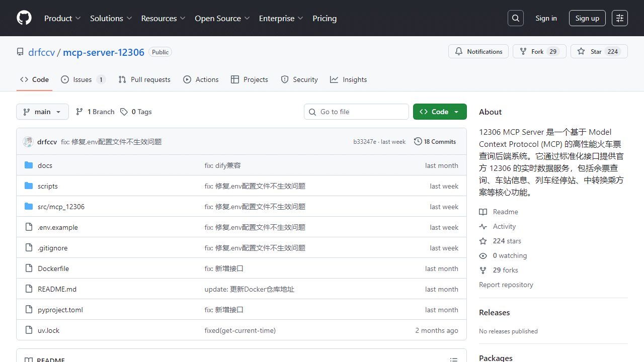Click the book icon beside Readme
Viewport: 644px width, 362px height.
483,212
